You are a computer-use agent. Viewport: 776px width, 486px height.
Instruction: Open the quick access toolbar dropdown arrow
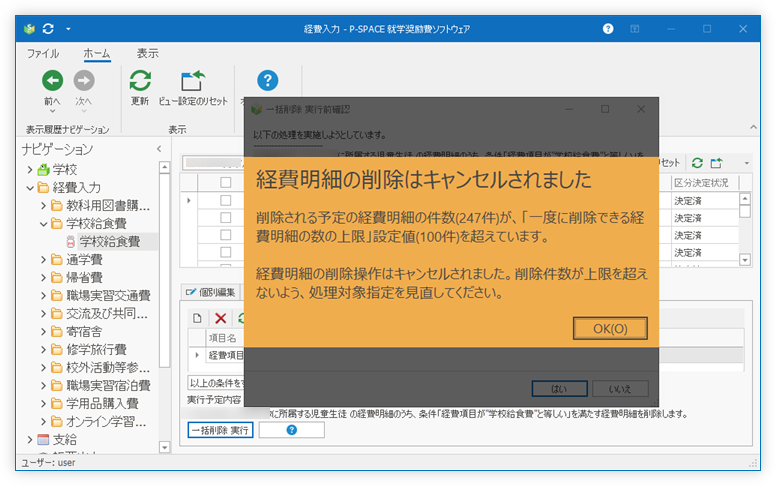click(x=68, y=29)
